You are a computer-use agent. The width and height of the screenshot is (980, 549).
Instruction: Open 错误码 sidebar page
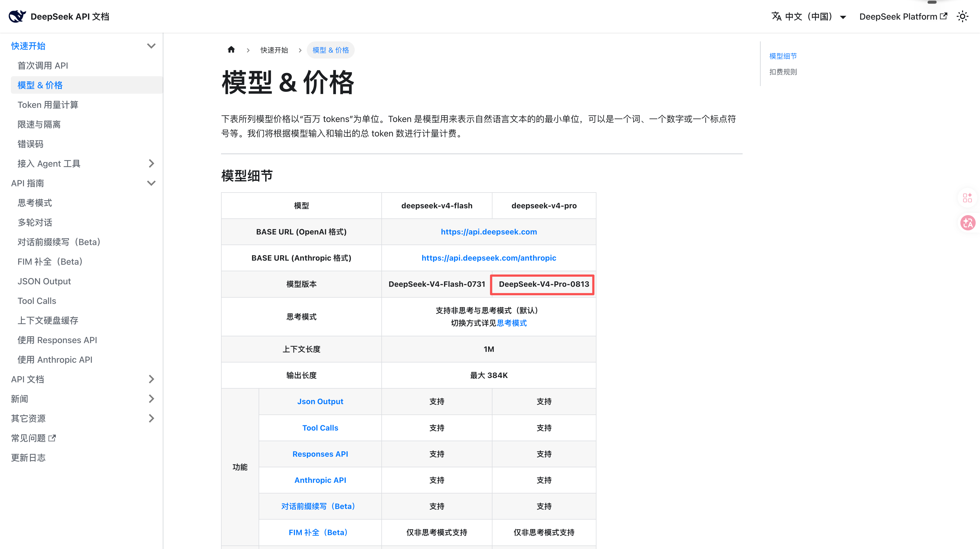coord(30,144)
